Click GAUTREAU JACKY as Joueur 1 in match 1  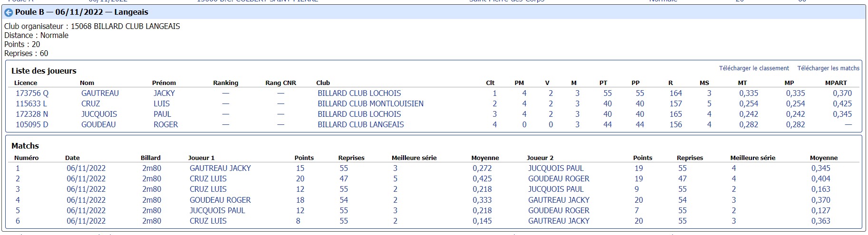220,169
